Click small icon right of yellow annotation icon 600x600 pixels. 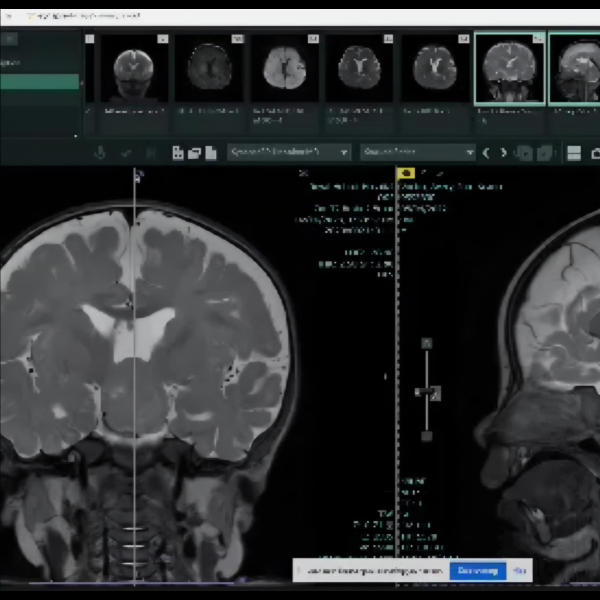pyautogui.click(x=424, y=173)
